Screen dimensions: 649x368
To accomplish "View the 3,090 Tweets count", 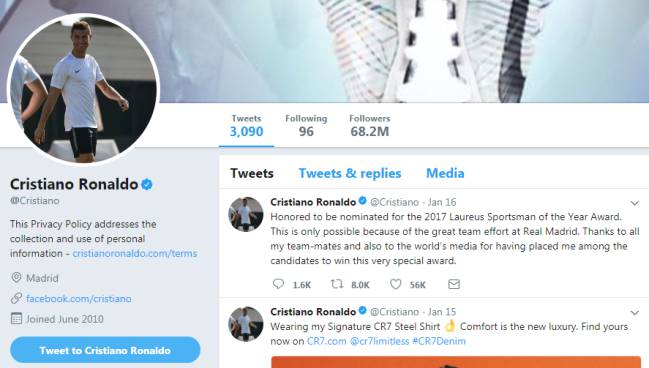I will pos(246,126).
